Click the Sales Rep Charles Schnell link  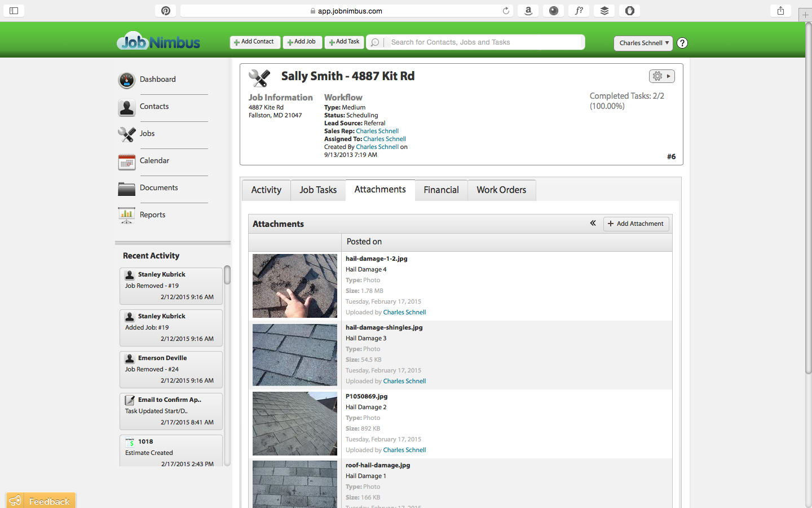377,131
